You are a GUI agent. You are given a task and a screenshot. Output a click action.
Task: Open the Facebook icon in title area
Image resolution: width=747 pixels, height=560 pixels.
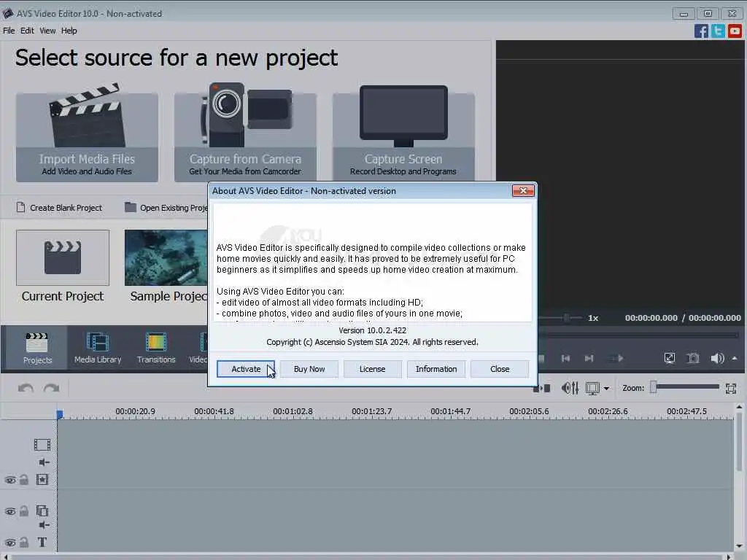pyautogui.click(x=701, y=31)
